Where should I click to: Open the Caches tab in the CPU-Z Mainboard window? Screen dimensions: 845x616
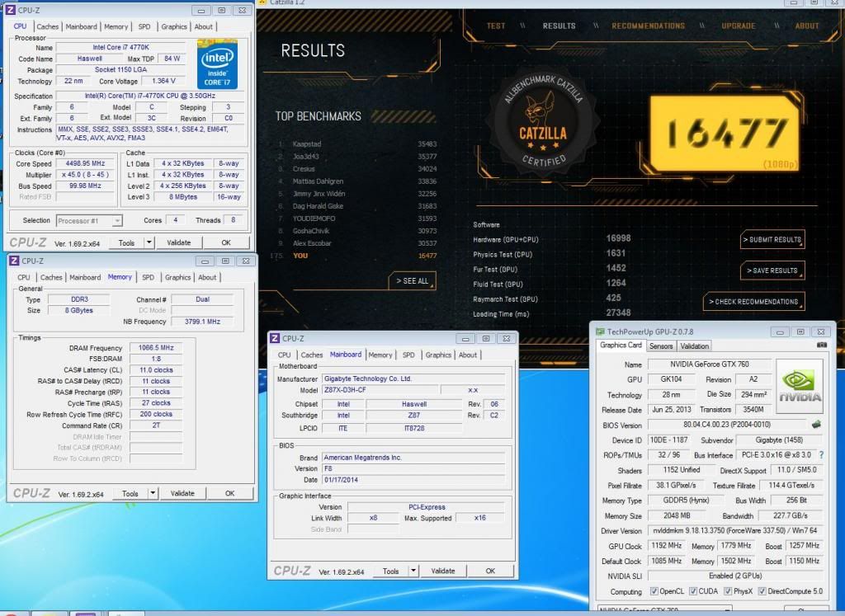[311, 355]
